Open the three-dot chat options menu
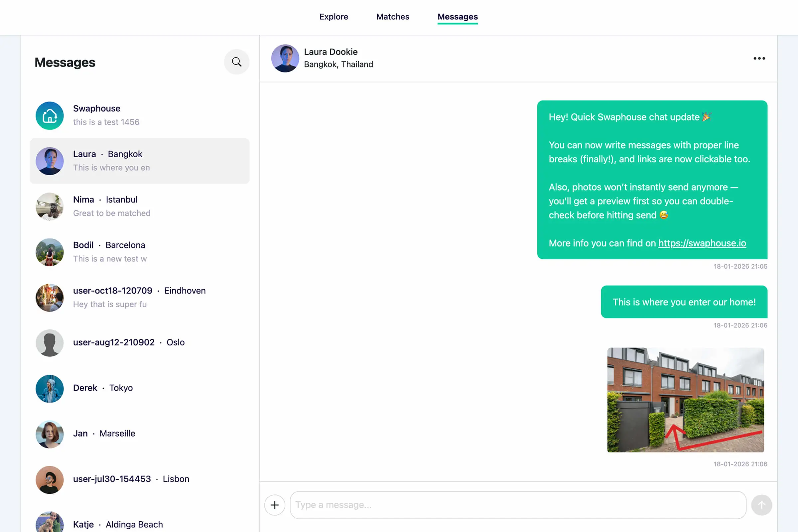This screenshot has width=798, height=532. [759, 59]
